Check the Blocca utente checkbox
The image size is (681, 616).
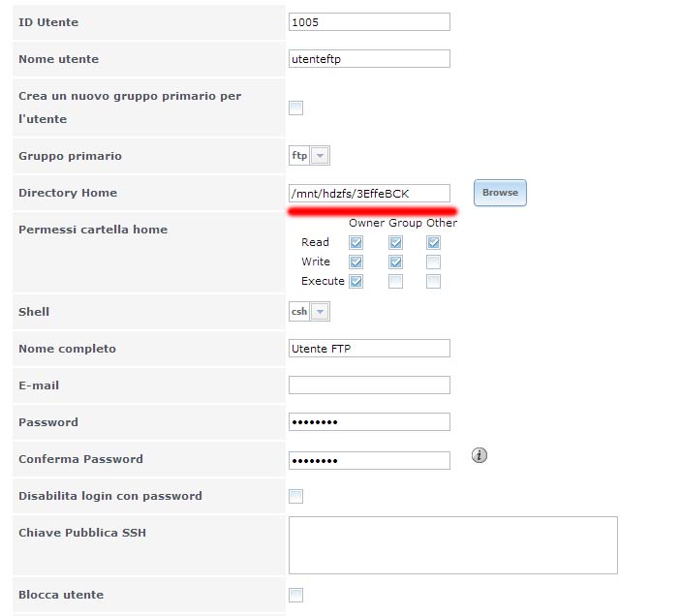click(295, 595)
